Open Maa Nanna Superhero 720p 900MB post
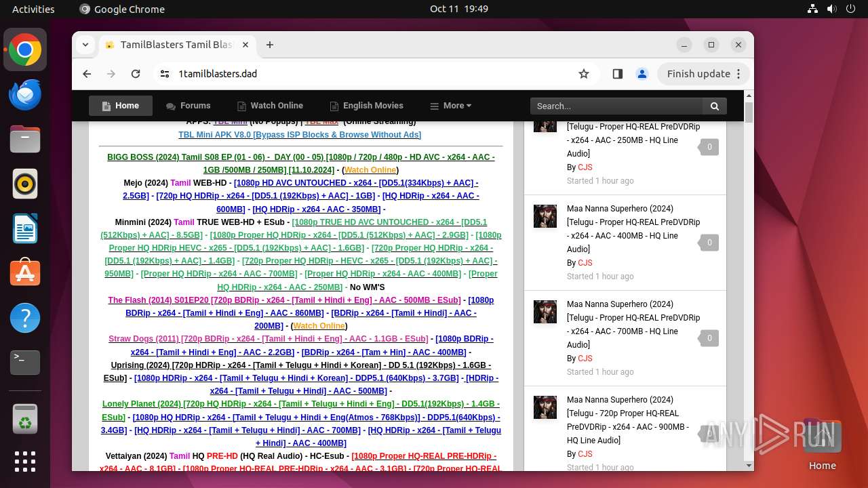Image resolution: width=868 pixels, height=488 pixels. [x=628, y=420]
